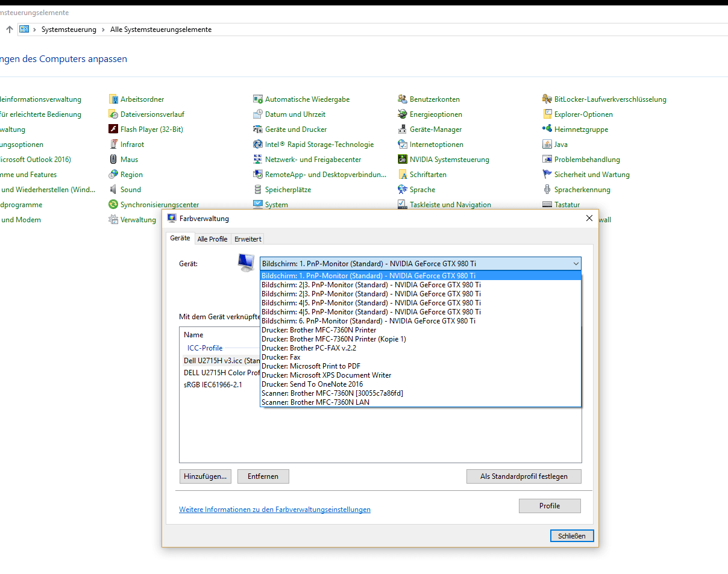The width and height of the screenshot is (728, 574).
Task: Select Scanner: Brother MFC-7360N [30055c7a86fd]
Action: 421,393
